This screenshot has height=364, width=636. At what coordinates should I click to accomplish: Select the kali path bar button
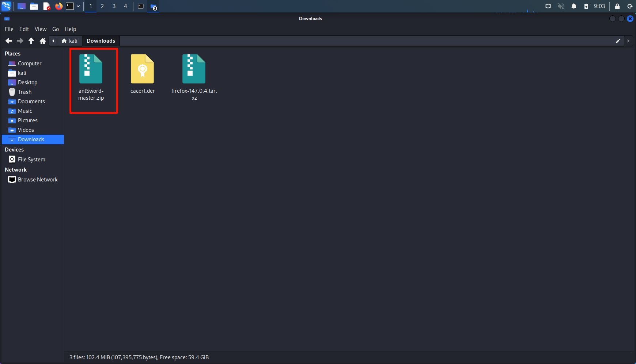[69, 41]
